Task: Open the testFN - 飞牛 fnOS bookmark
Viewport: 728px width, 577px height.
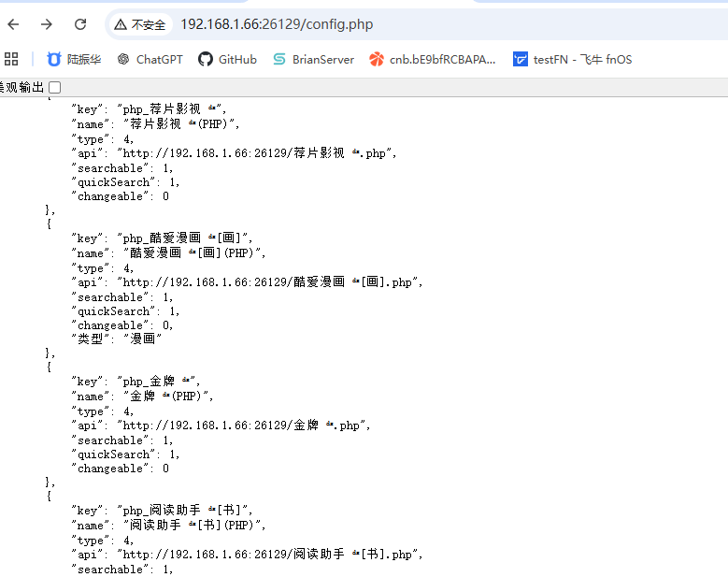Action: (572, 59)
